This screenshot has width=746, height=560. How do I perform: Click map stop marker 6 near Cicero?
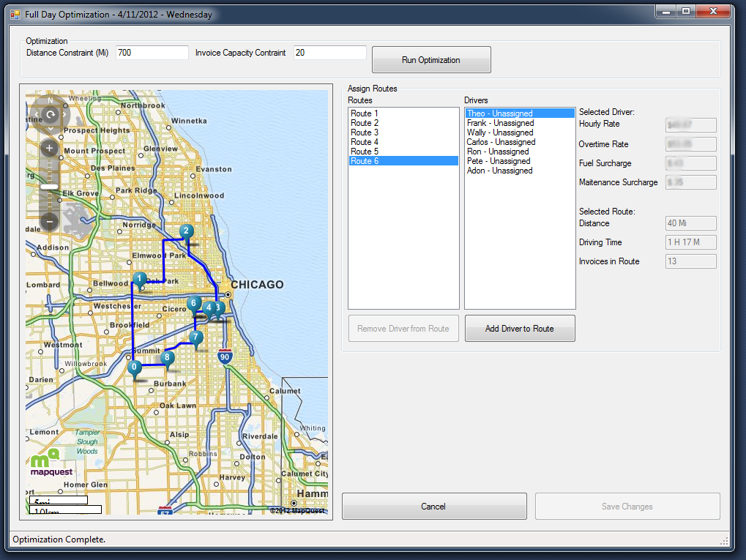[193, 304]
